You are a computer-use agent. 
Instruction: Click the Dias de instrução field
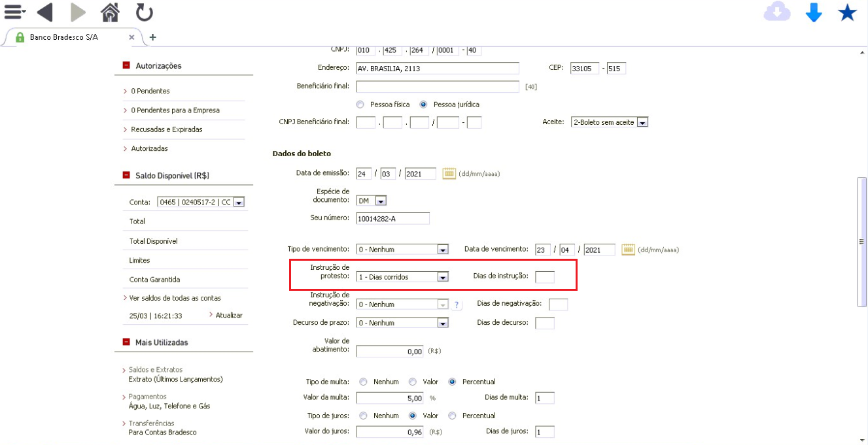[x=545, y=277]
